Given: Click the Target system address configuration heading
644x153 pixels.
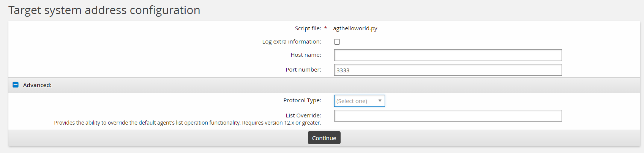Looking at the screenshot, I should [104, 10].
